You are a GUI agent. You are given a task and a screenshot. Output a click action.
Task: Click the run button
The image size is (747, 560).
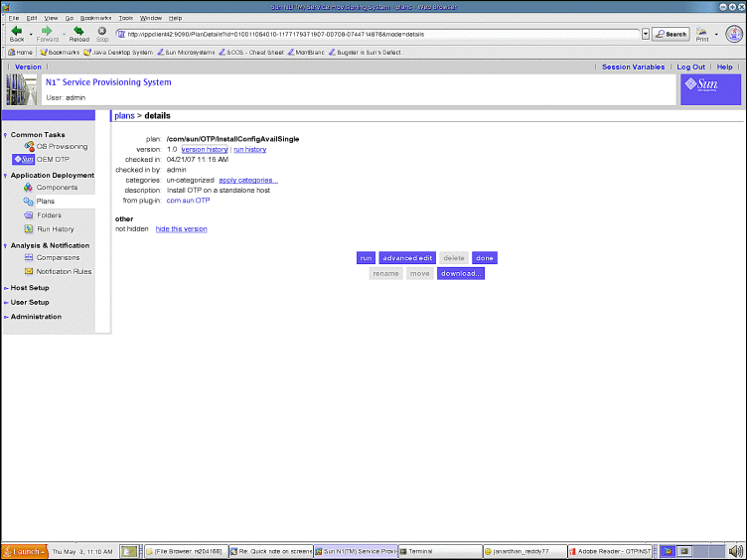pyautogui.click(x=366, y=258)
